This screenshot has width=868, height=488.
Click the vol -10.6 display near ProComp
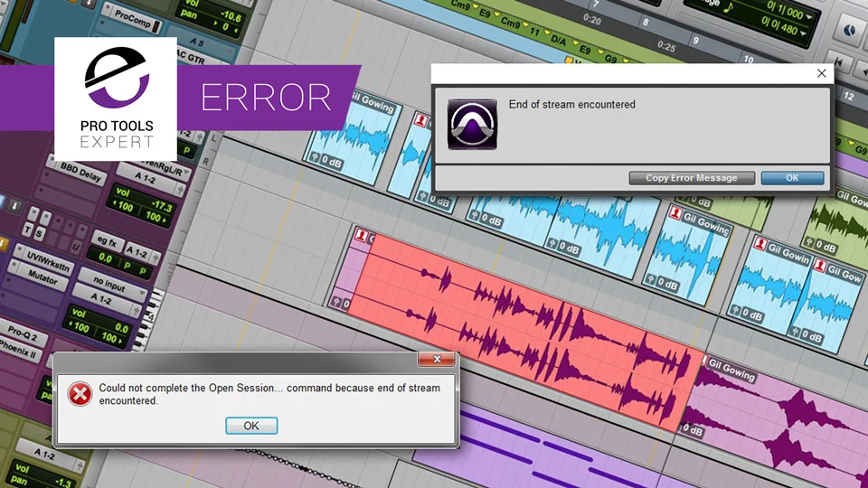pyautogui.click(x=212, y=16)
